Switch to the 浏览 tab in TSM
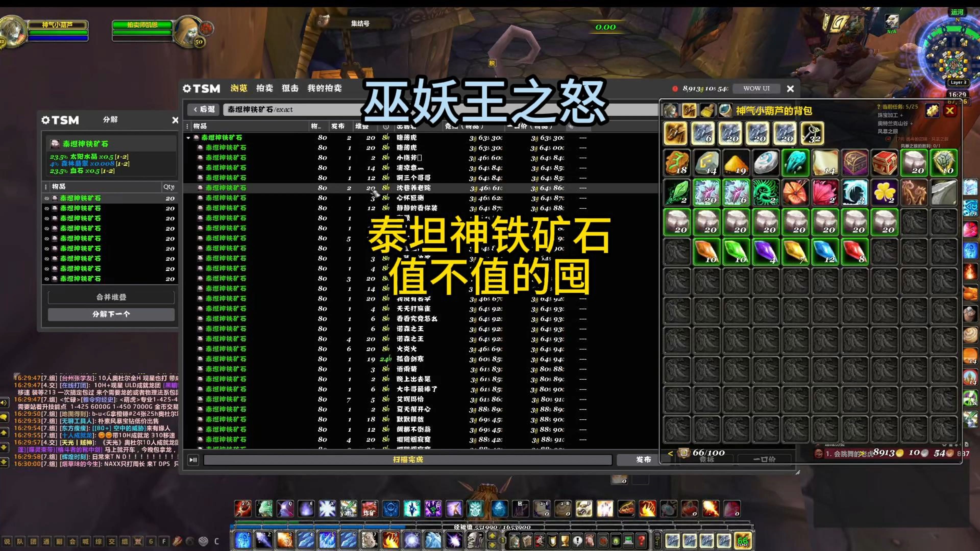 pos(239,88)
